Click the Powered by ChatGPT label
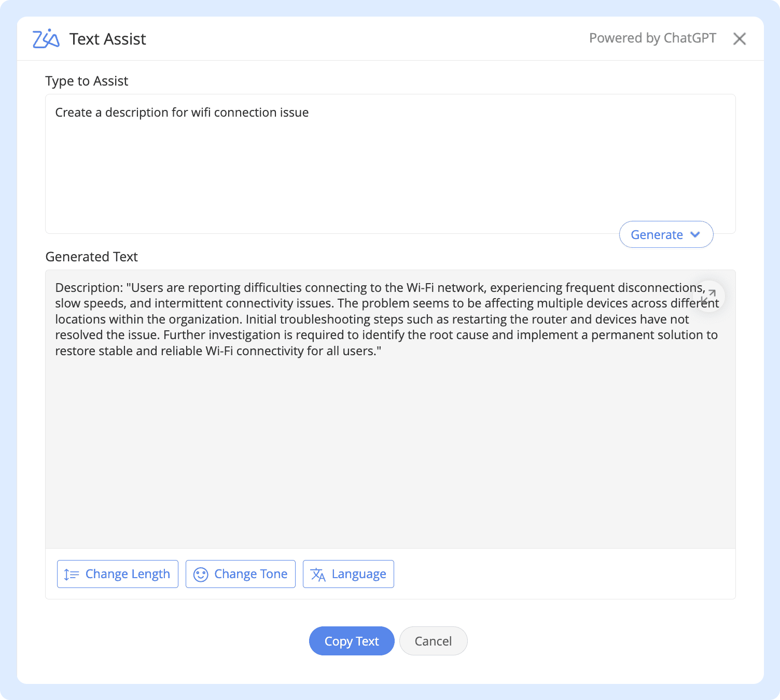The height and width of the screenshot is (700, 780). click(x=652, y=38)
